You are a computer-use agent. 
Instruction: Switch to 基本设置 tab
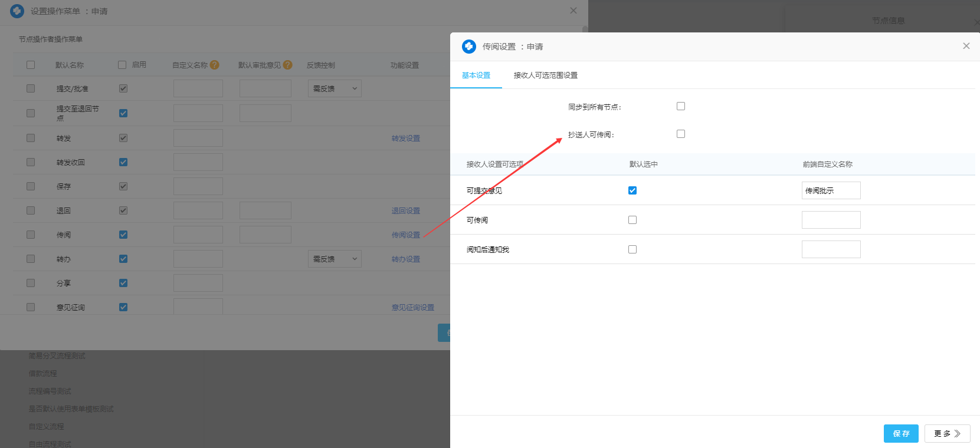[x=476, y=75]
